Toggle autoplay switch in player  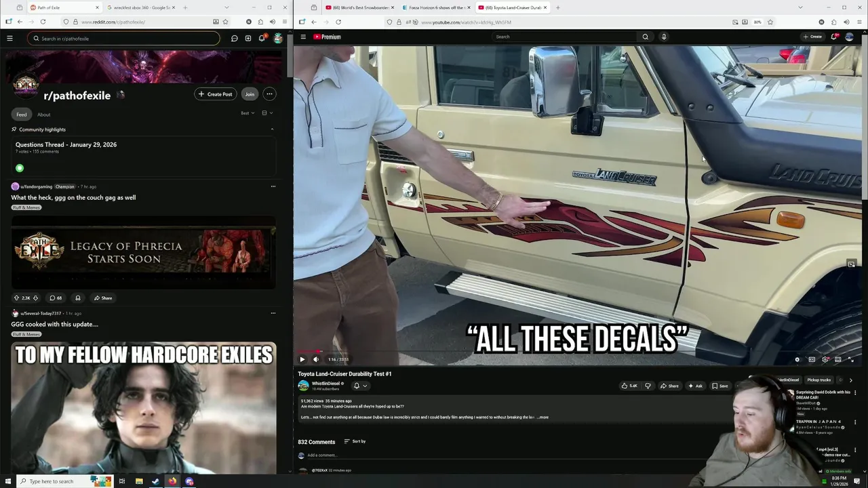pos(797,359)
